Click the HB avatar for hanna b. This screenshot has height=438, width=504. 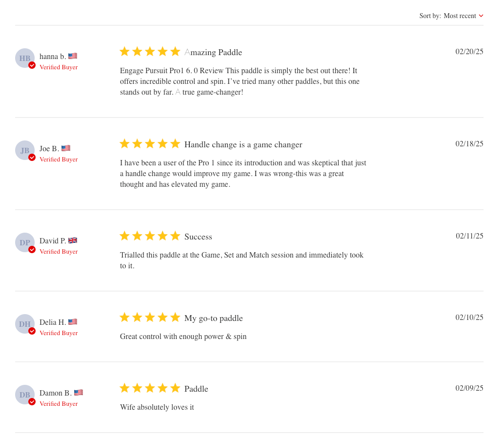click(x=24, y=58)
